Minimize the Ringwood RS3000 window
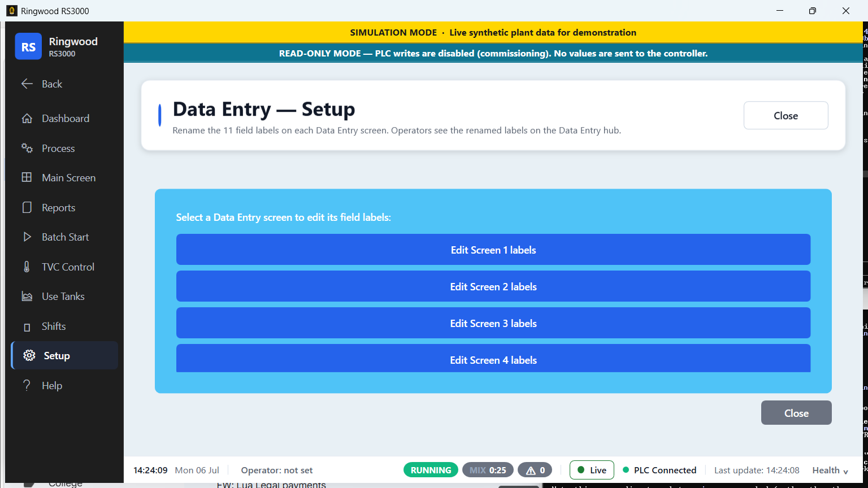 tap(780, 11)
